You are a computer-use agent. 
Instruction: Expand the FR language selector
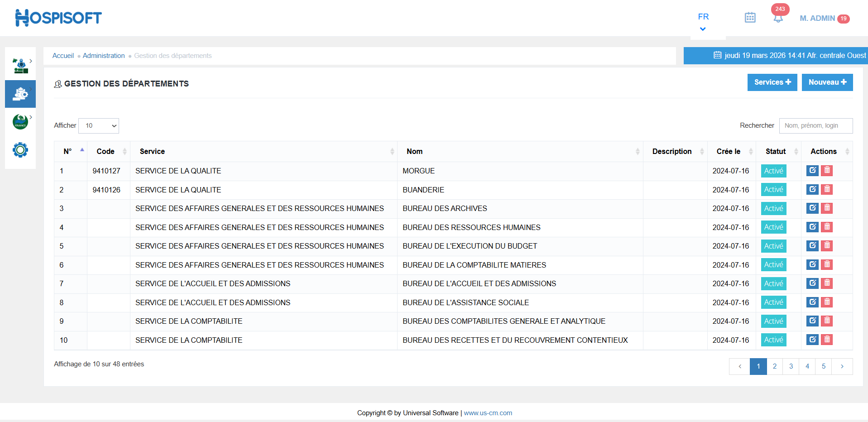point(703,22)
